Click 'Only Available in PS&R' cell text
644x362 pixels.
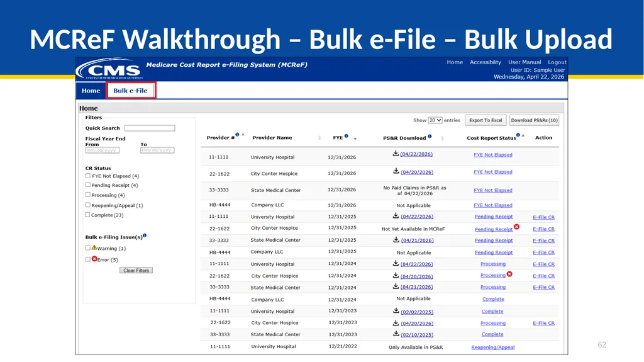click(x=416, y=347)
